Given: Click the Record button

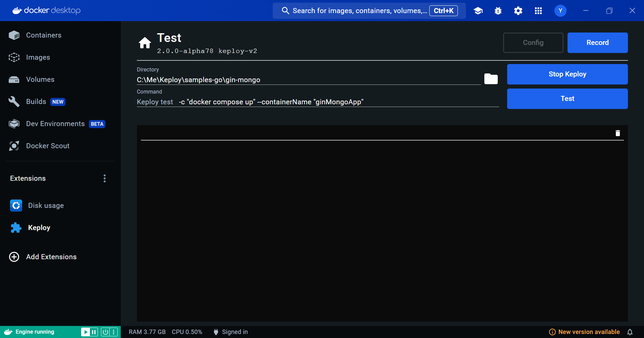Looking at the screenshot, I should pyautogui.click(x=597, y=43).
